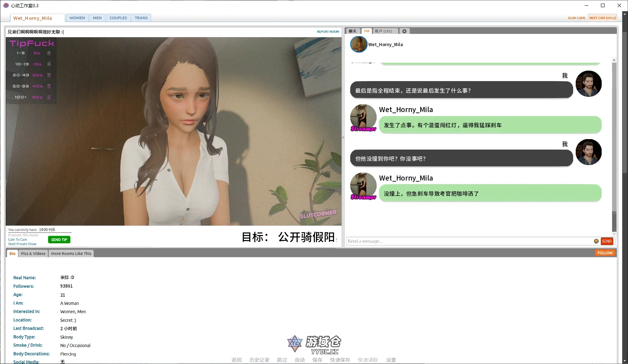
Task: Click the orange FOLLOW button
Action: coord(605,253)
